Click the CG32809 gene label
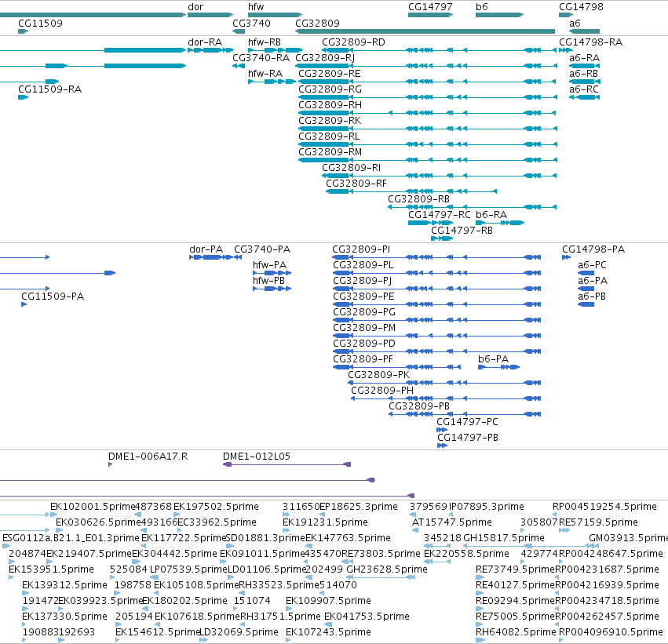668x644 pixels. coord(317,23)
